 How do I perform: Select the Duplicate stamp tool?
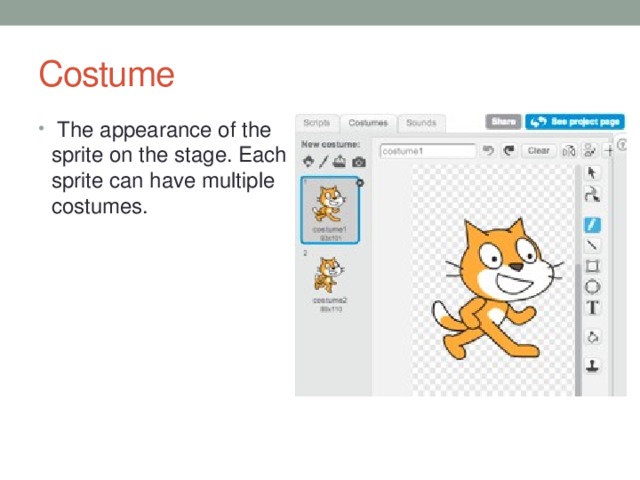tap(592, 366)
